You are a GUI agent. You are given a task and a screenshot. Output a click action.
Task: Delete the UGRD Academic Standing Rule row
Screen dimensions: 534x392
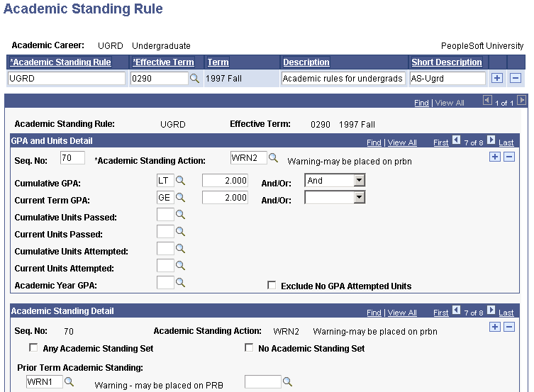(516, 78)
